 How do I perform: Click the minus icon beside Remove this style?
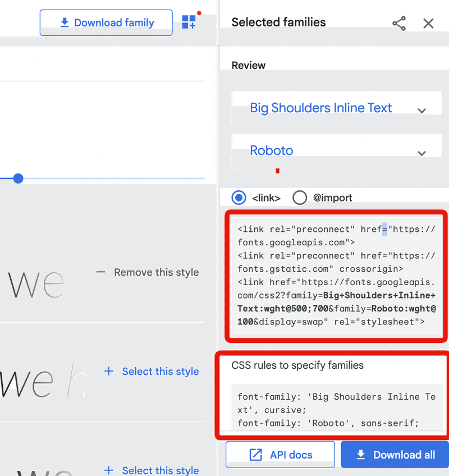[x=100, y=272]
